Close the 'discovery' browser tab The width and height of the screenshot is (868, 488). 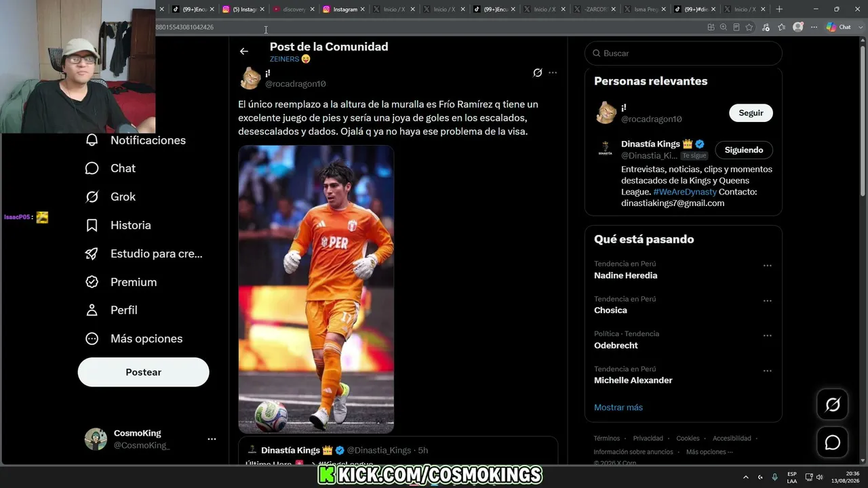click(x=312, y=9)
